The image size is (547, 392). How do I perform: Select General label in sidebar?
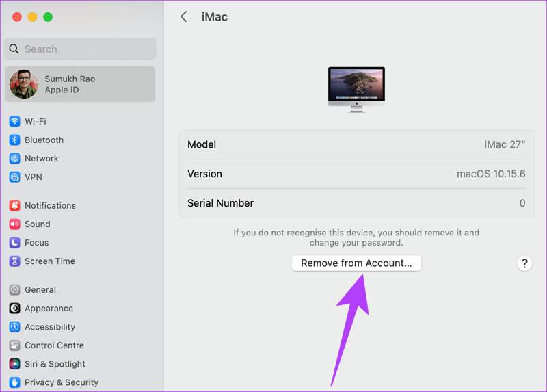coord(40,289)
